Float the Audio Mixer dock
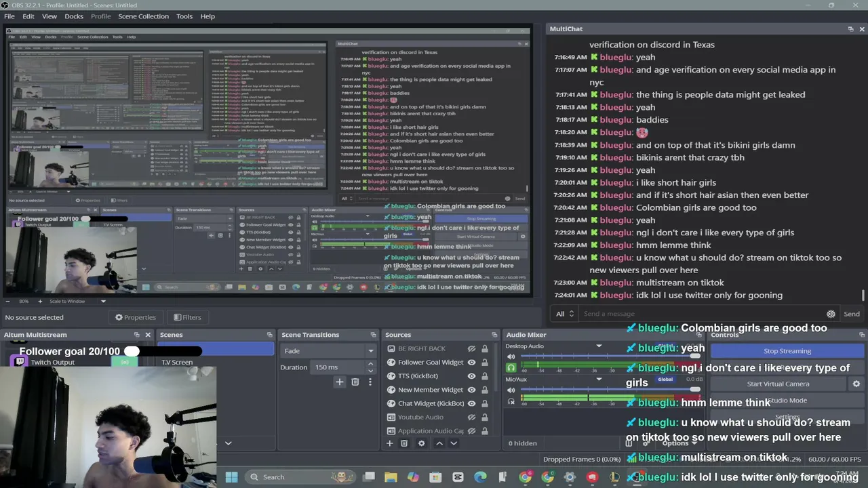This screenshot has width=868, height=488. (x=701, y=335)
